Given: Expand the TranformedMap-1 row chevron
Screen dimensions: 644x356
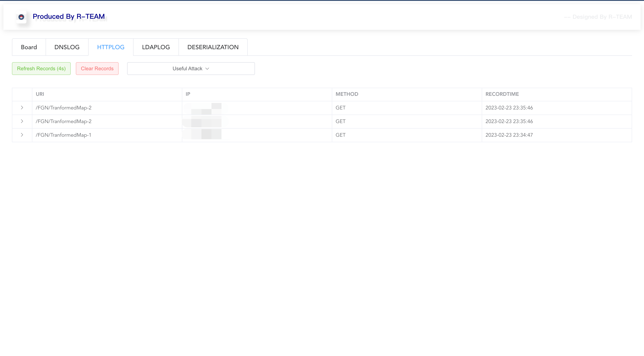Looking at the screenshot, I should click(x=22, y=135).
